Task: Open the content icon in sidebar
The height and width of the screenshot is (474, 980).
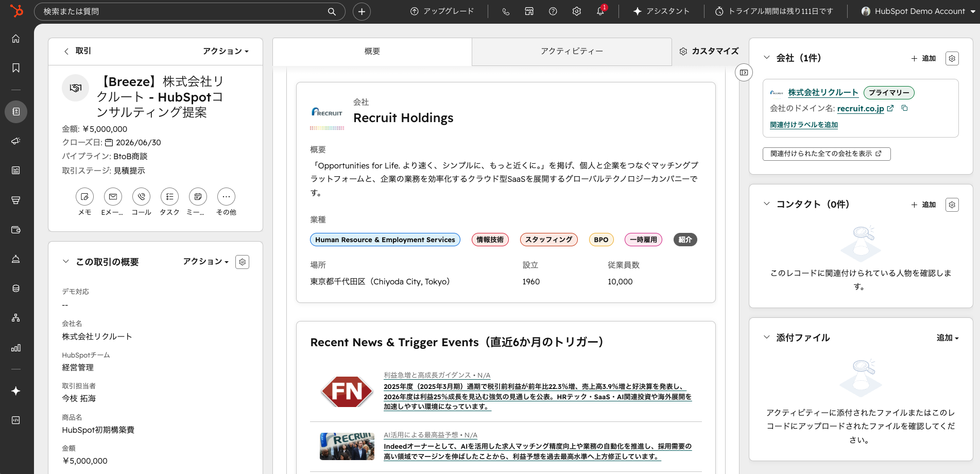Action: pos(16,171)
